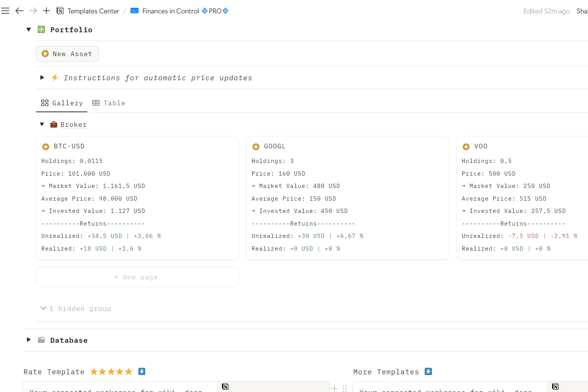Click the green Portfolio section icon

(42, 30)
